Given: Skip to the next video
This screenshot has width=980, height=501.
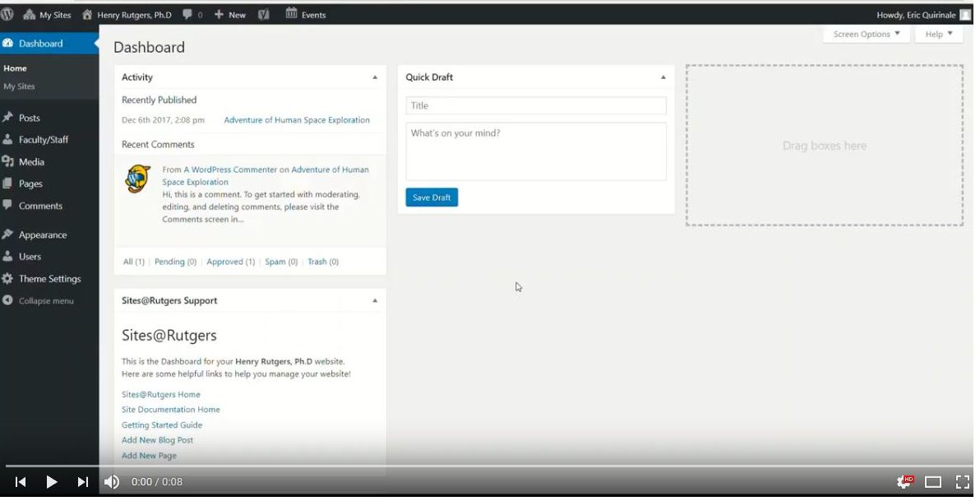Looking at the screenshot, I should click(82, 482).
